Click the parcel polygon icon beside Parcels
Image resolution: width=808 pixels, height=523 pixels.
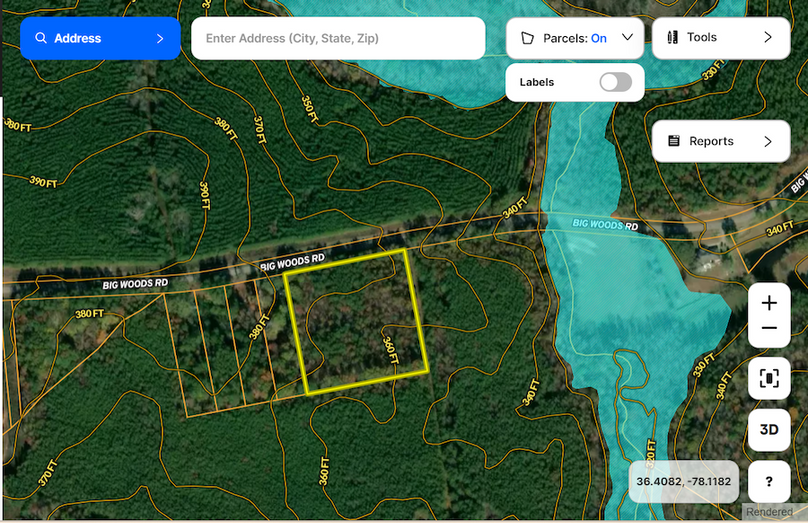(527, 38)
